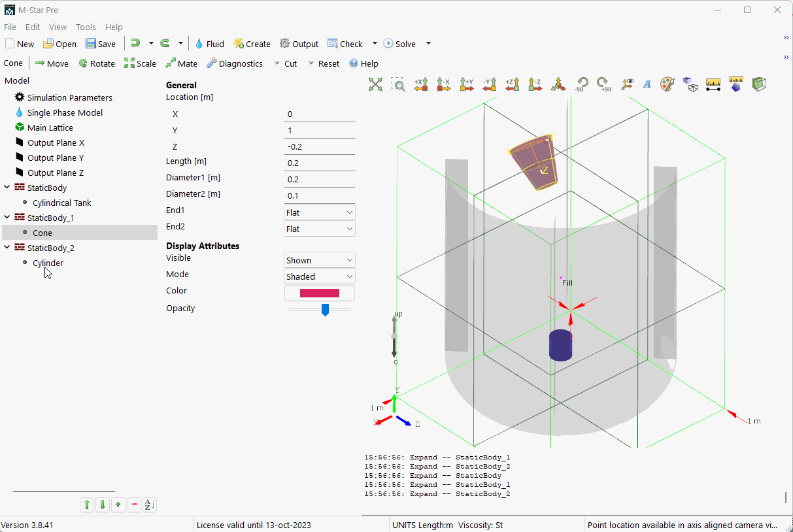
Task: Save the project
Action: point(101,44)
